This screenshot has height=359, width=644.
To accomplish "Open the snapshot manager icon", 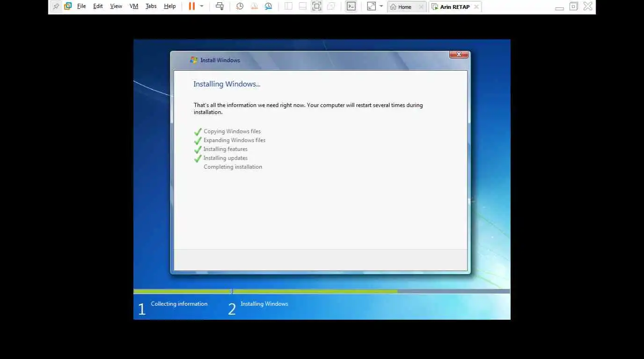I will point(268,7).
